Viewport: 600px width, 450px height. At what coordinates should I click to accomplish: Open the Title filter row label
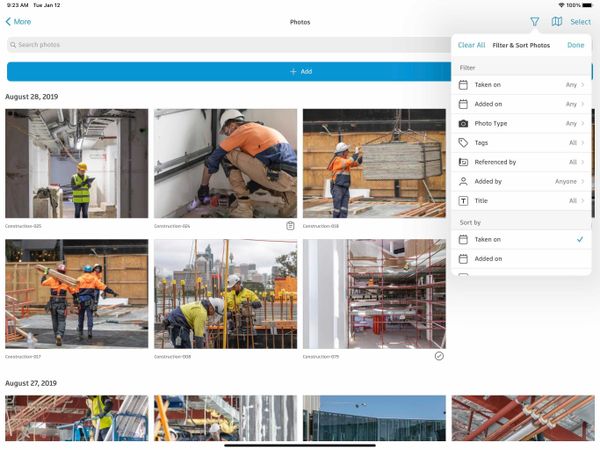(x=481, y=201)
